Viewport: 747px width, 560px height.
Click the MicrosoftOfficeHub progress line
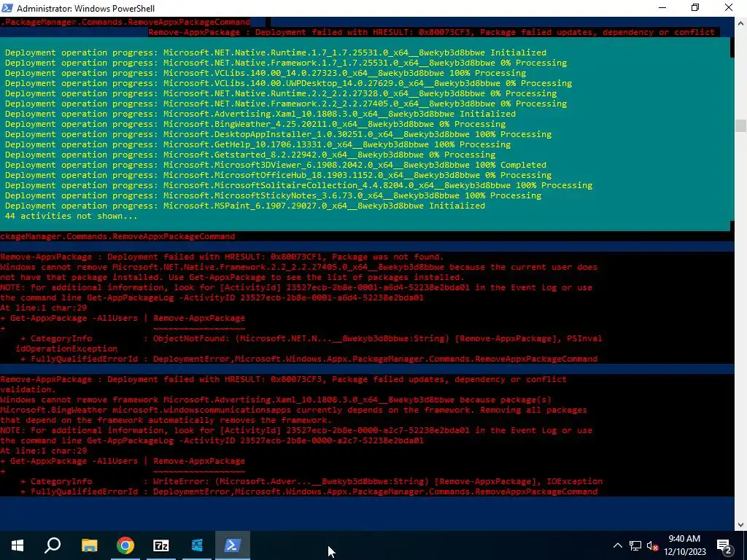tap(278, 175)
